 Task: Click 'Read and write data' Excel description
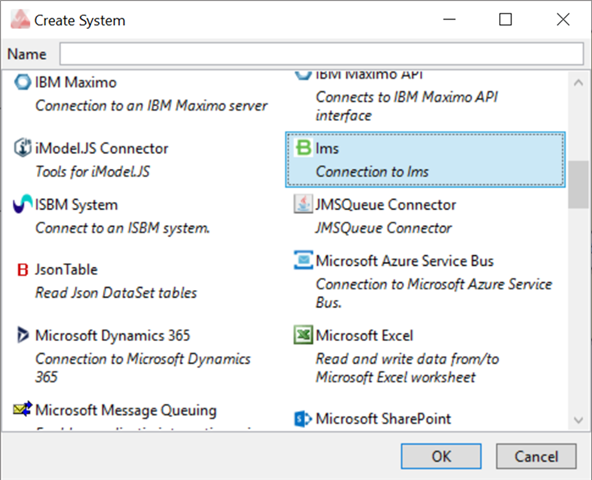pos(407,368)
